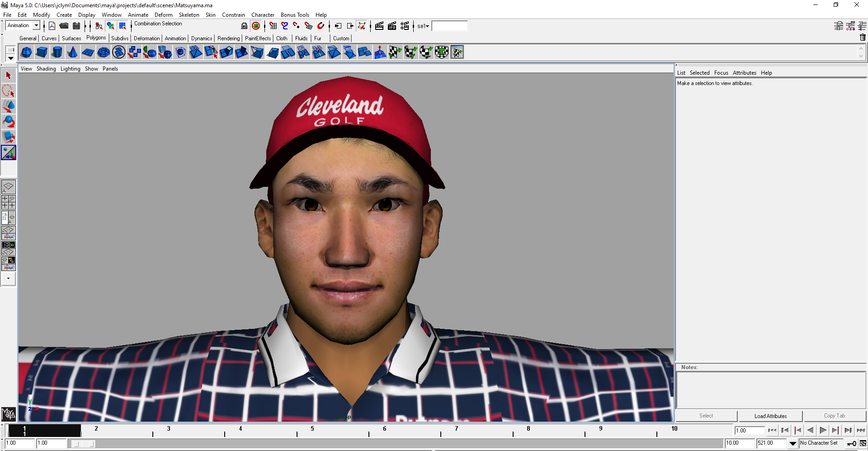Open the Animation menu set dropdown
The height and width of the screenshot is (451, 868).
coord(36,26)
